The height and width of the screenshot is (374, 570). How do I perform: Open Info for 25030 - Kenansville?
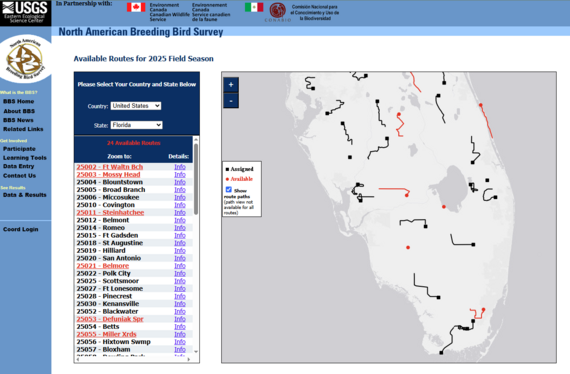[180, 304]
